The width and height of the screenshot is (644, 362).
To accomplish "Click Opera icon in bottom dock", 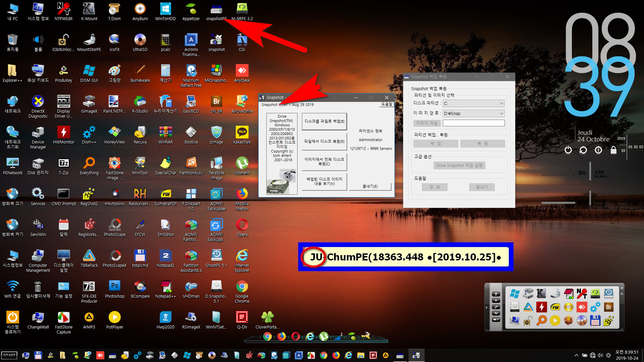I will tap(296, 336).
